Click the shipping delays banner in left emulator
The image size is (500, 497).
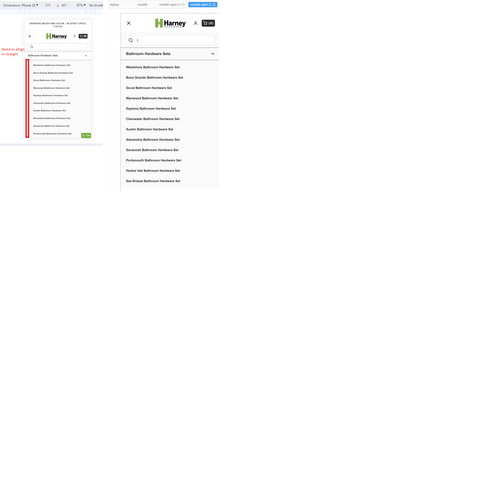coord(58,25)
